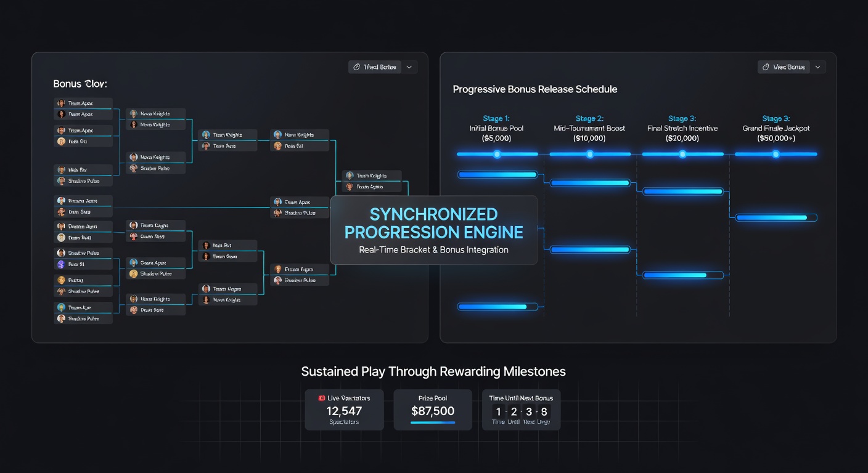868x473 pixels.
Task: Click countdown digit 2 in Time Until Next Bonus
Action: 514,411
